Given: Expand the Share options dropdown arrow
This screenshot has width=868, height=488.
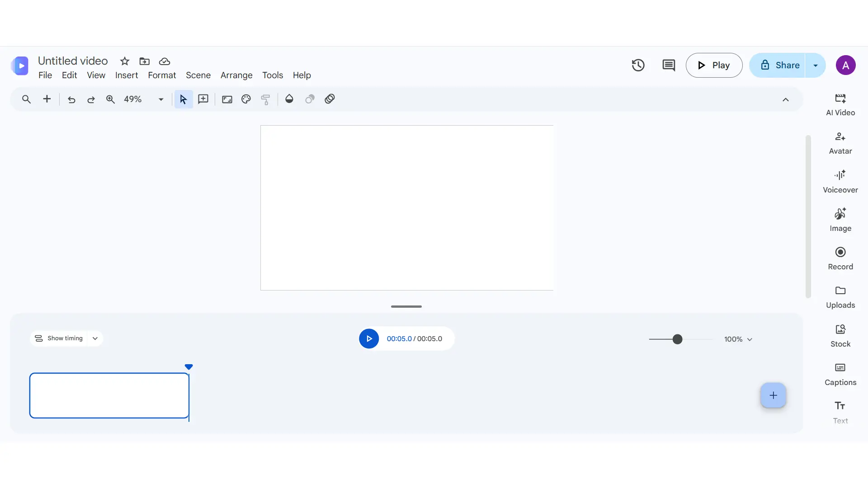Looking at the screenshot, I should 816,66.
